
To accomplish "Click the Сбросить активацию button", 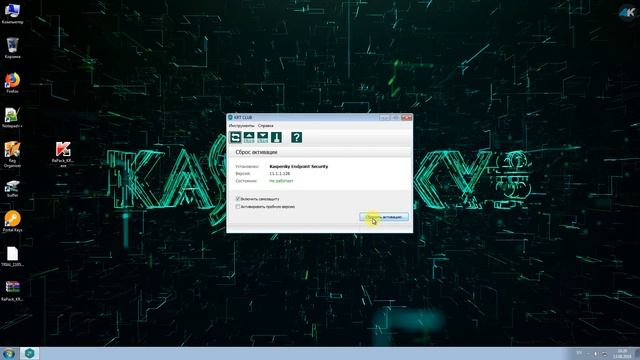I will tap(384, 217).
